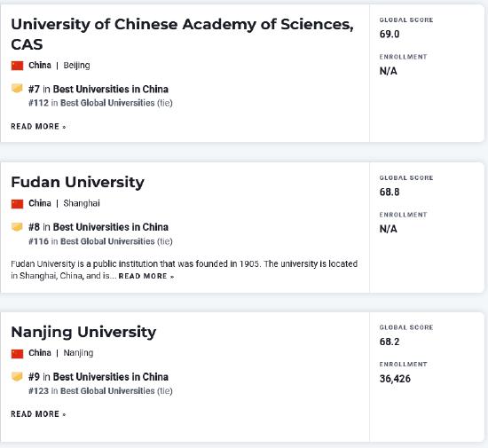
Task: Open University of Chinese Academy of Sciences title
Action: click(183, 35)
